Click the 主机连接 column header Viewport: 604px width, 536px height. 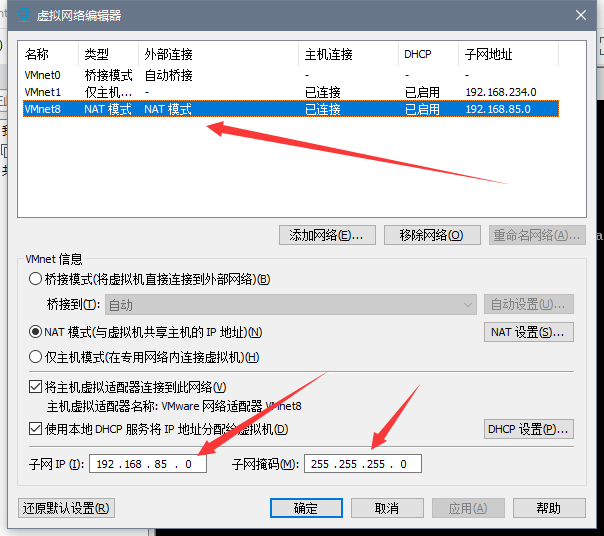pyautogui.click(x=349, y=54)
